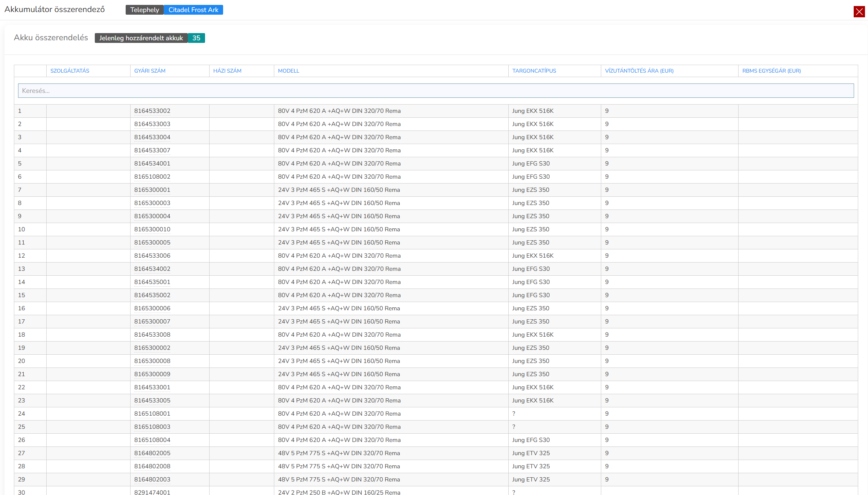Screen dimensions: 868x495
Task: Click the Jelenleg hozzárendelt akkuk badge
Action: (x=141, y=38)
